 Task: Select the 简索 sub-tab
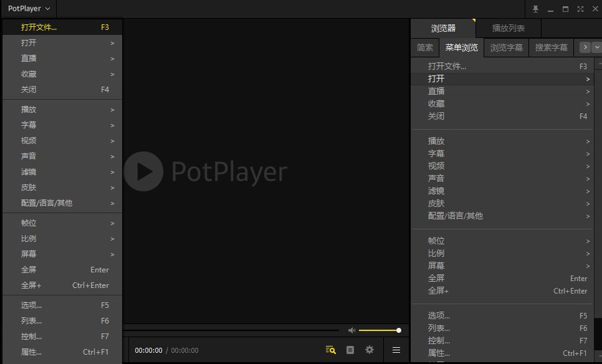coord(425,47)
